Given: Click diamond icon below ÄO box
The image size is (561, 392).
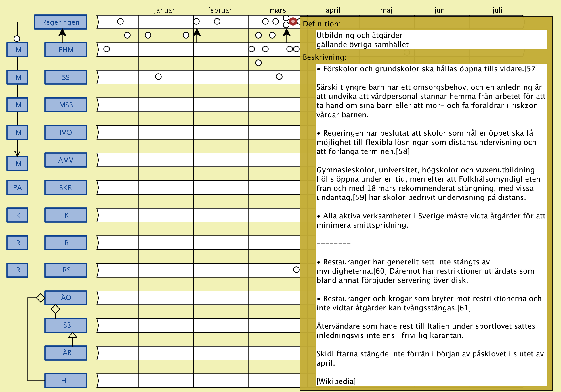Looking at the screenshot, I should tap(55, 309).
